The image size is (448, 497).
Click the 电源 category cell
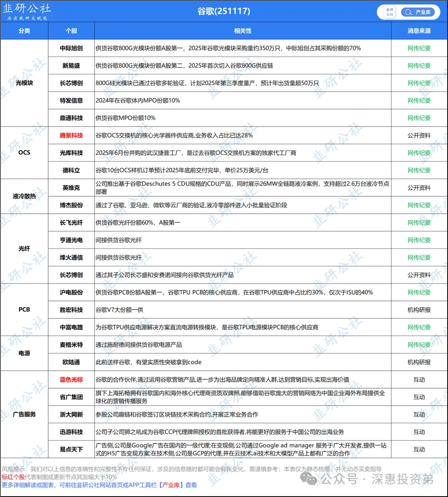(x=24, y=353)
